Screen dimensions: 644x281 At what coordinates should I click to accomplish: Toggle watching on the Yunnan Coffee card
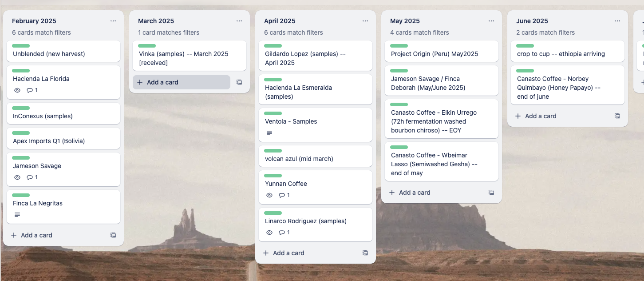coord(269,195)
